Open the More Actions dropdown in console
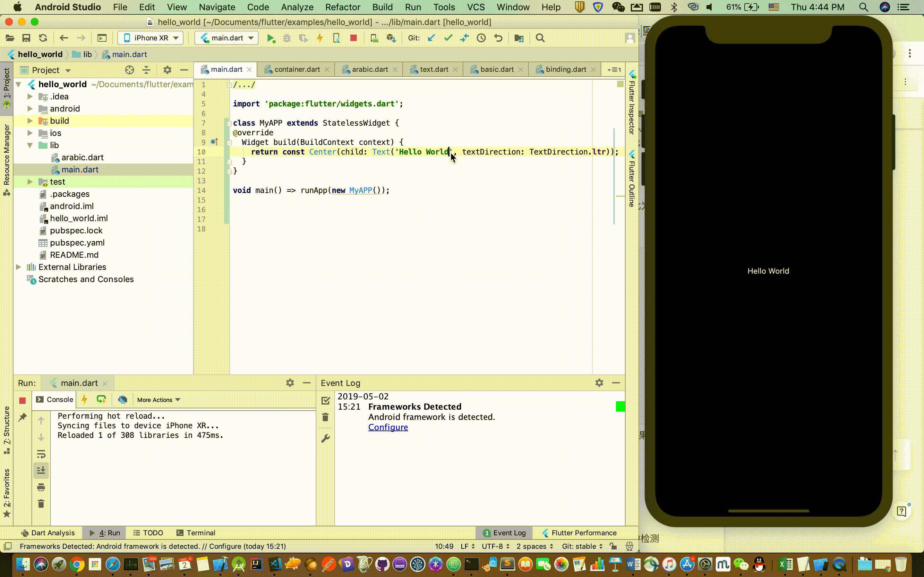Image resolution: width=924 pixels, height=577 pixels. click(158, 400)
